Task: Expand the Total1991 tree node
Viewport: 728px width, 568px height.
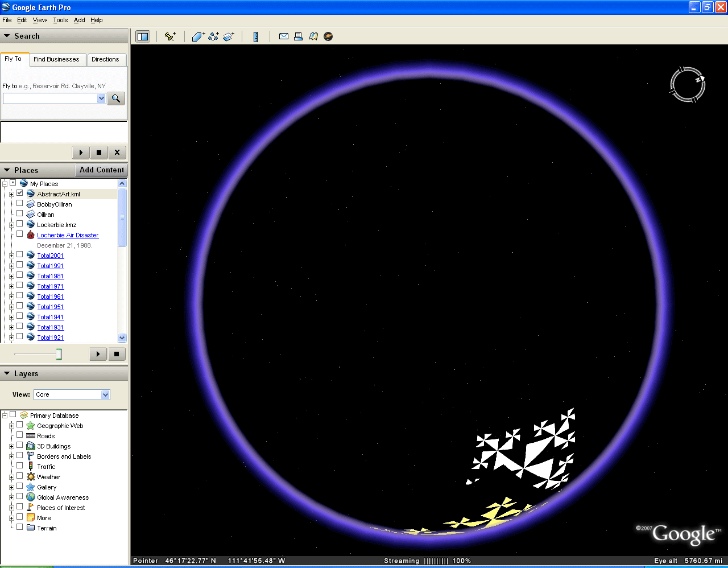Action: (11, 266)
